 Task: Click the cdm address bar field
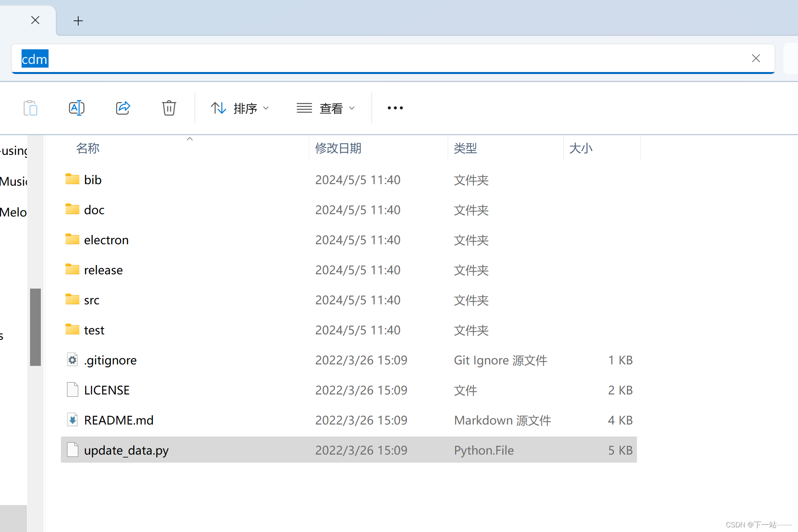(385, 59)
